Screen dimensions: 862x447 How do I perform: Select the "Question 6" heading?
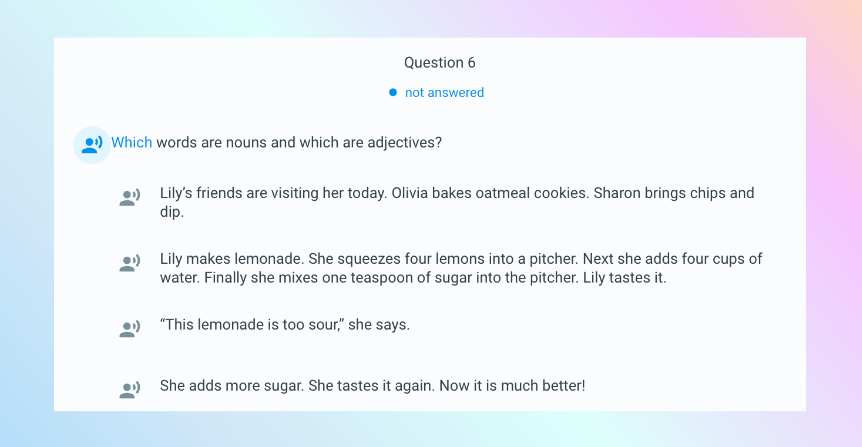click(x=439, y=63)
